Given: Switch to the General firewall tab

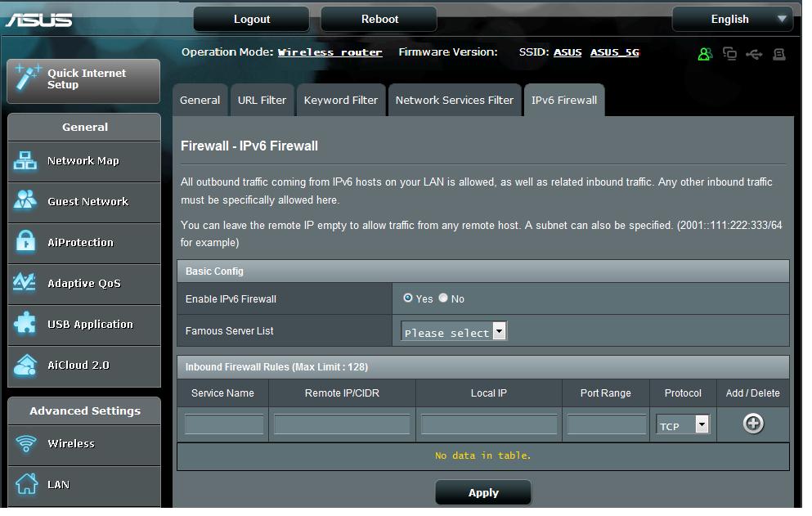Looking at the screenshot, I should pyautogui.click(x=200, y=100).
